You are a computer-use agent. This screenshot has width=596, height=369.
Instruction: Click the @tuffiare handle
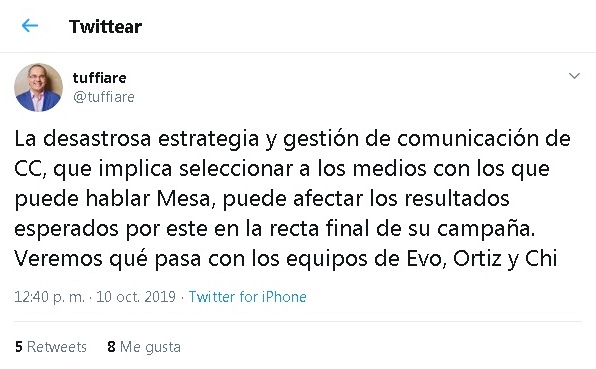pyautogui.click(x=103, y=97)
